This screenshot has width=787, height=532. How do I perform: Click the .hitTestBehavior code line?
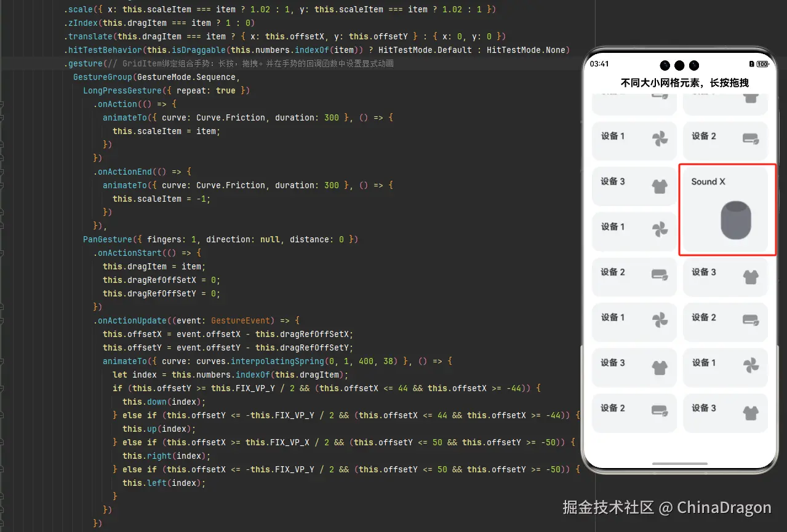tap(317, 50)
